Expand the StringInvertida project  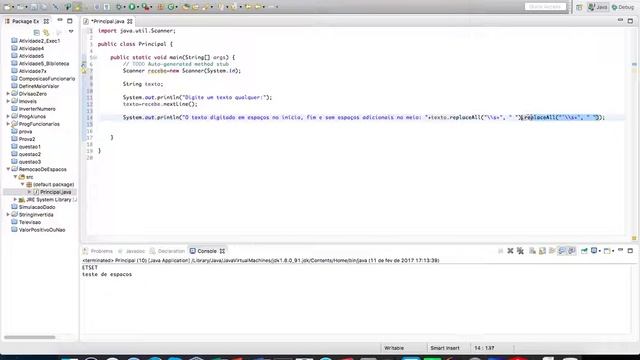8,215
